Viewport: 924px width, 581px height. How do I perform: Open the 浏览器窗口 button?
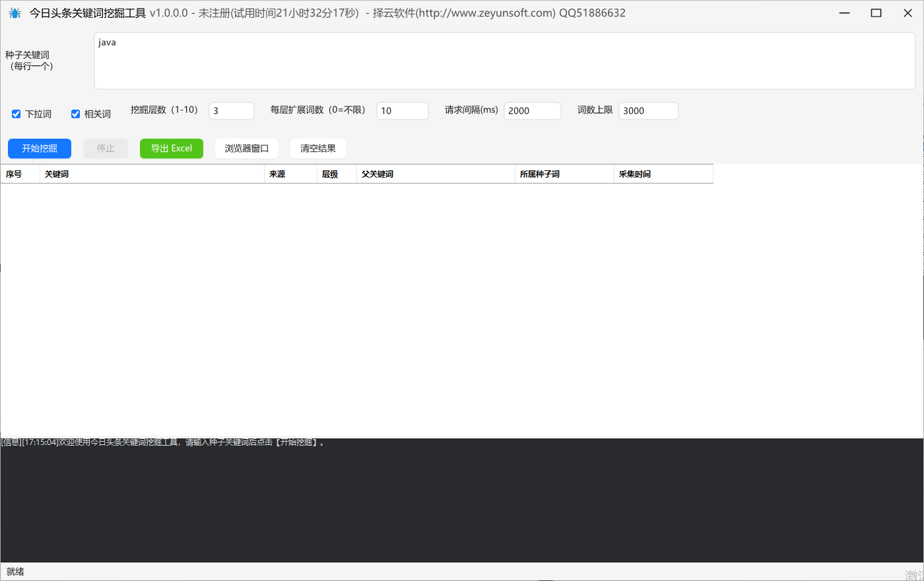(247, 149)
